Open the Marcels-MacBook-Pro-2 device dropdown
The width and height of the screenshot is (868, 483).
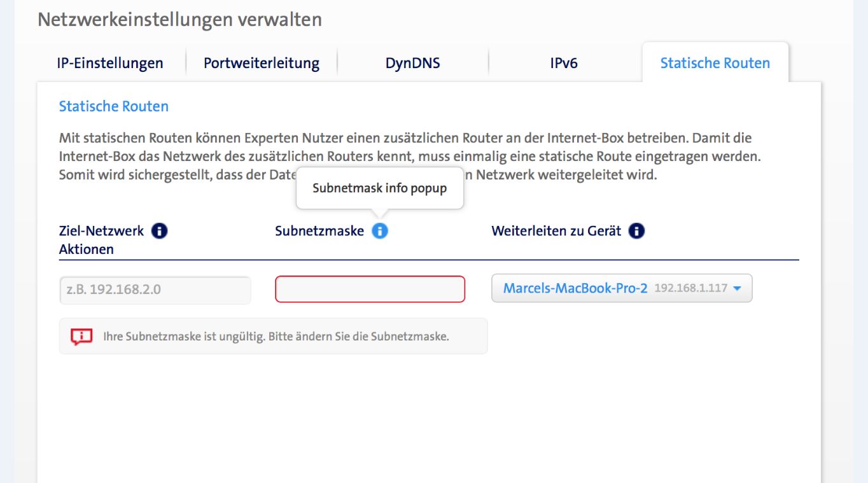pyautogui.click(x=621, y=288)
